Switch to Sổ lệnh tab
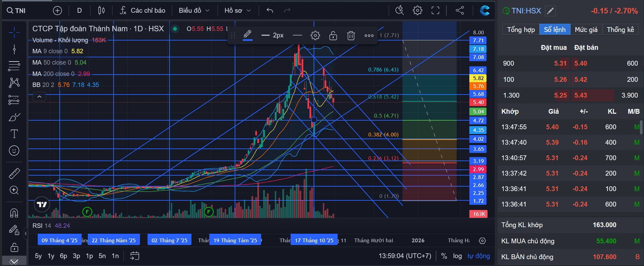644x266 pixels. 555,30
